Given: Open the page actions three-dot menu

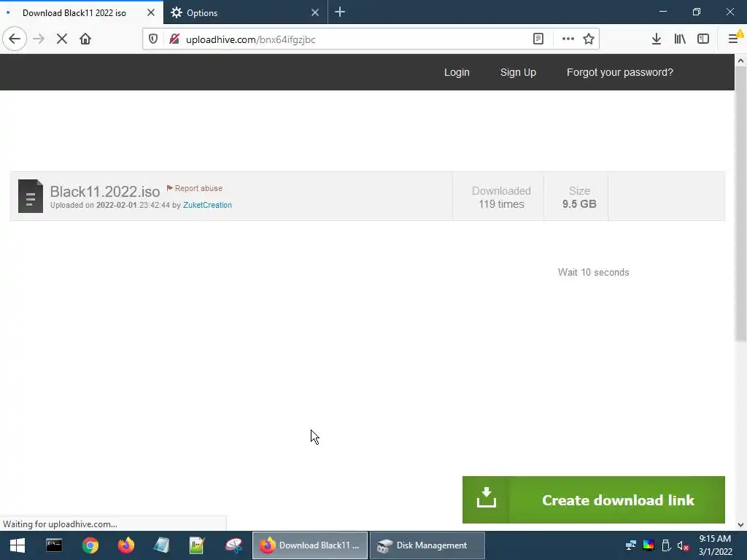Looking at the screenshot, I should [568, 39].
